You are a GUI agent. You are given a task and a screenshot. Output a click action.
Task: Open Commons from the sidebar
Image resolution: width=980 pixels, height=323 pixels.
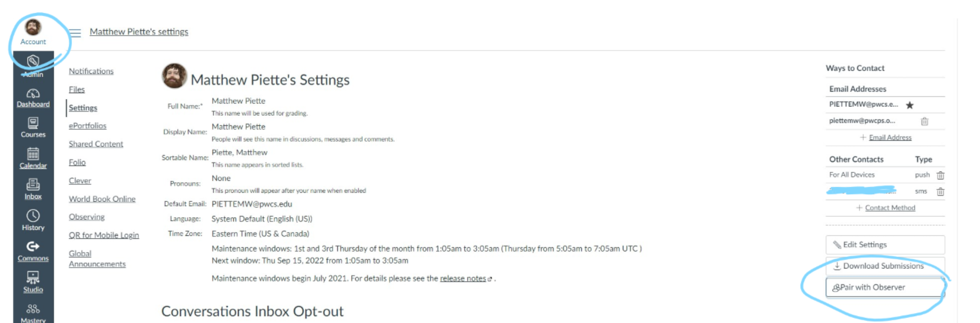pyautogui.click(x=33, y=251)
